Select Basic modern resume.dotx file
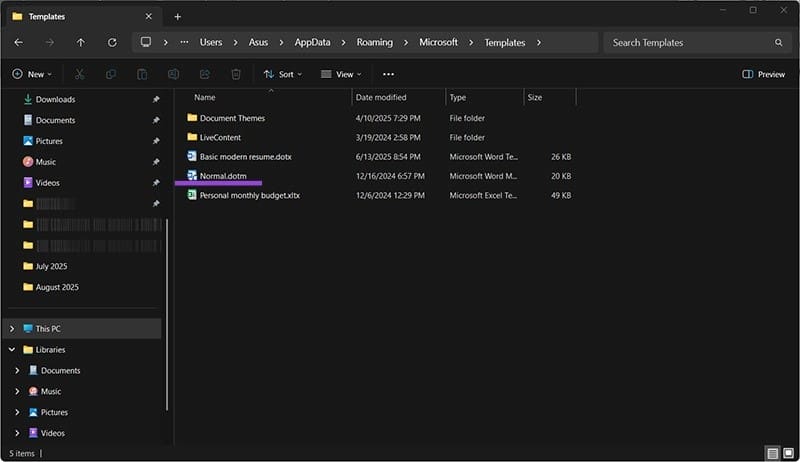800x462 pixels. pos(245,157)
